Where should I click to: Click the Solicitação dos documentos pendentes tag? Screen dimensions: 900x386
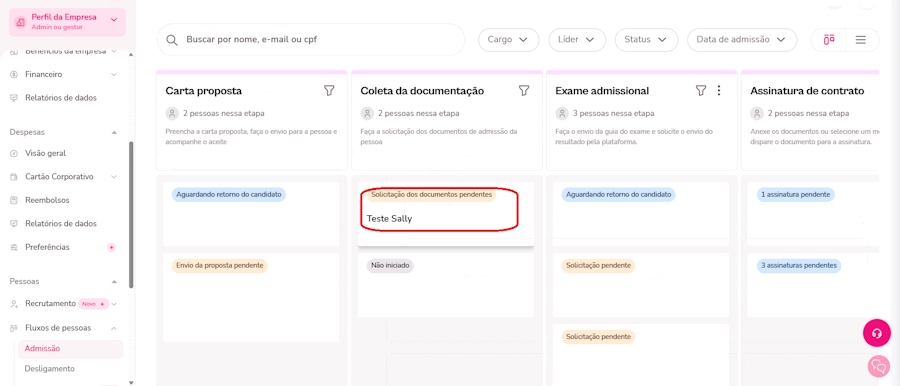point(431,195)
